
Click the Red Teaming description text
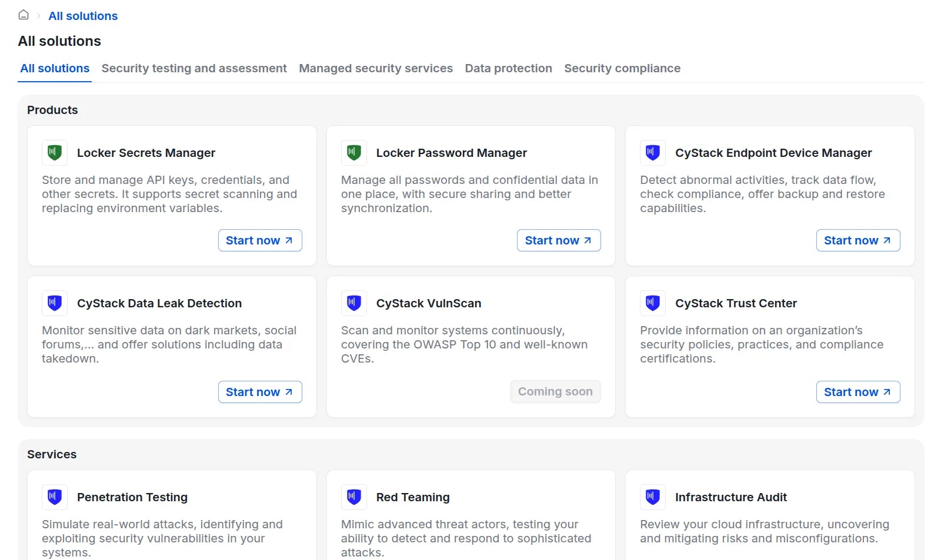(x=466, y=538)
